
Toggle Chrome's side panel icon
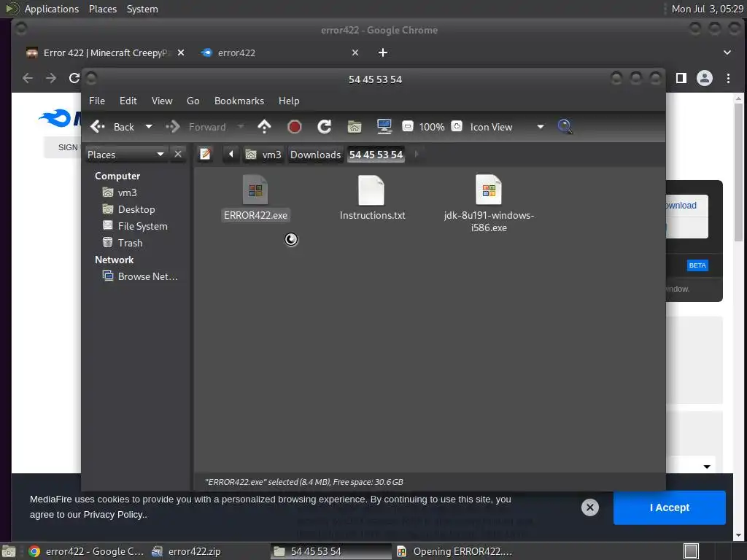(681, 78)
